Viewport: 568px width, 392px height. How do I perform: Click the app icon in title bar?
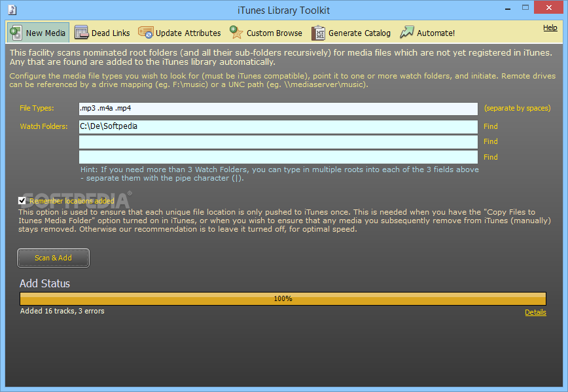(x=12, y=10)
